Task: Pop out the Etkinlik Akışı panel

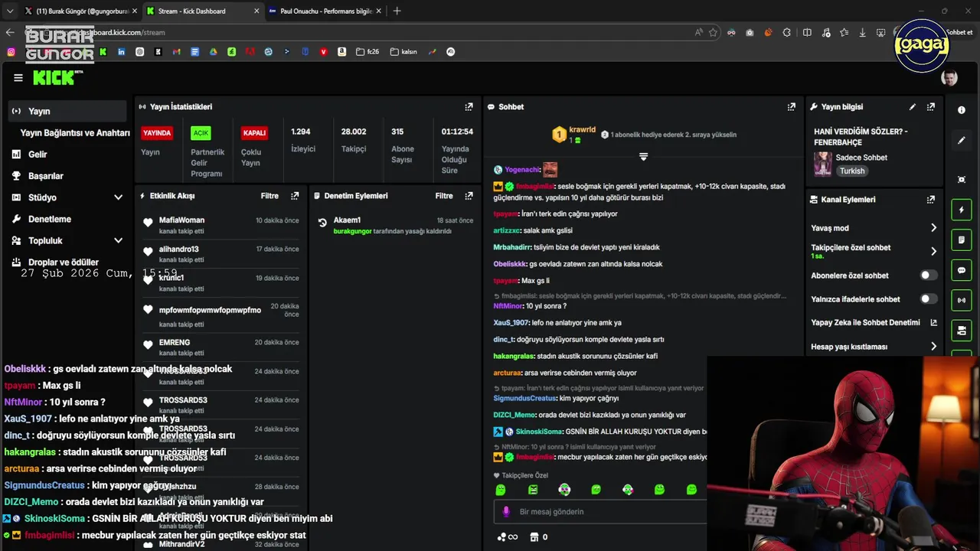Action: [x=295, y=196]
